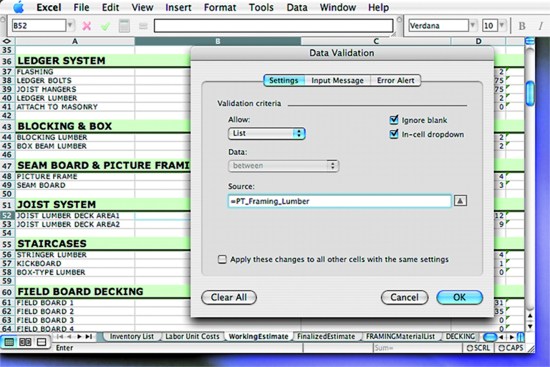Screen dimensions: 550x367
Task: Click vertical scrollbar up arrow
Action: click(x=530, y=316)
